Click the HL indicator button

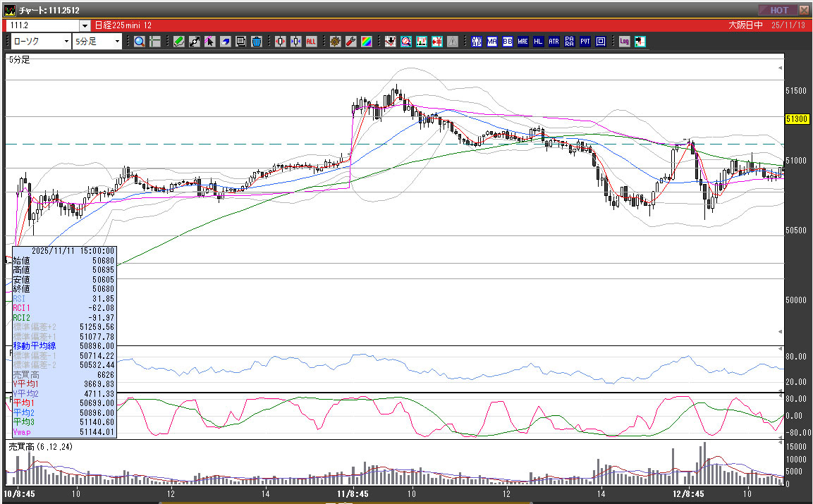pyautogui.click(x=538, y=42)
